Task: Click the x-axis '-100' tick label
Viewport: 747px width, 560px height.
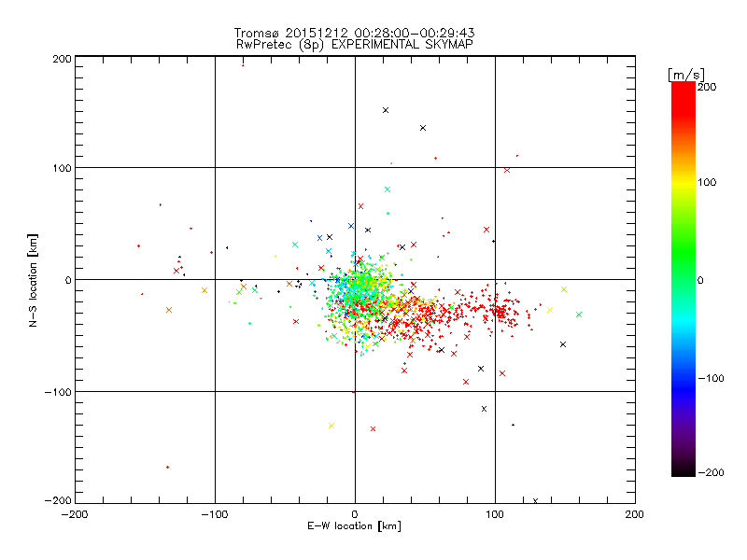Action: [215, 514]
